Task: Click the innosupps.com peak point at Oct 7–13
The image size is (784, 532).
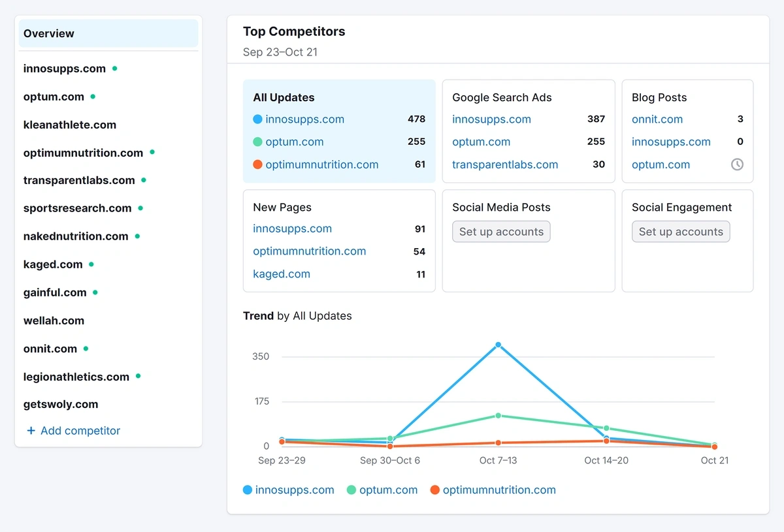Action: pyautogui.click(x=498, y=345)
